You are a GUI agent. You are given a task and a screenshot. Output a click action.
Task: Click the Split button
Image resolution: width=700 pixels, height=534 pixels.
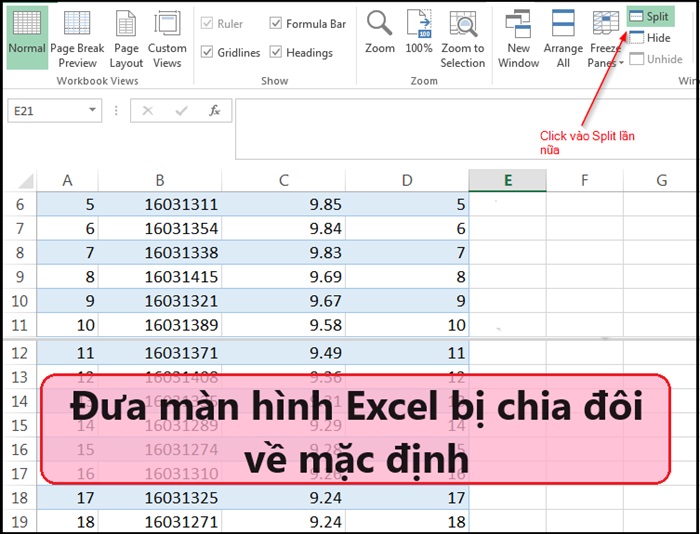[650, 17]
